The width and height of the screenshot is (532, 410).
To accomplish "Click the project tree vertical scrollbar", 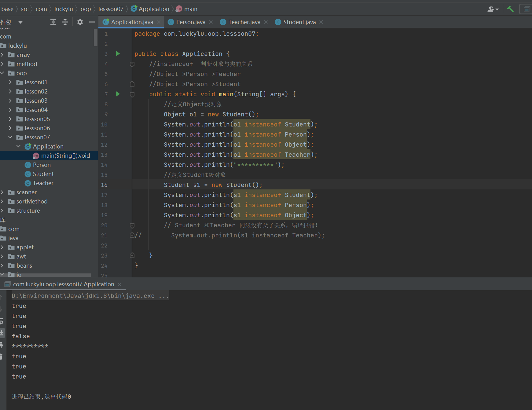I will click(x=95, y=38).
